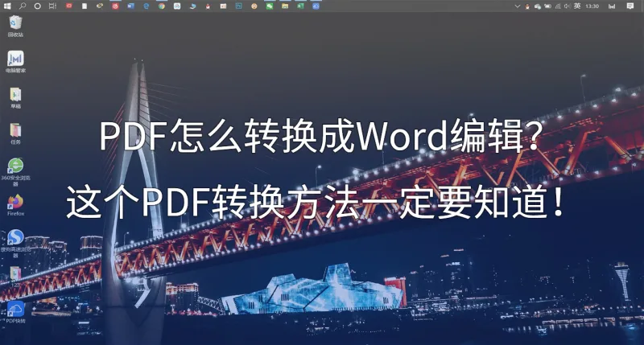The width and height of the screenshot is (644, 345).
Task: Select the 123 folder on desktop
Action: point(15,276)
